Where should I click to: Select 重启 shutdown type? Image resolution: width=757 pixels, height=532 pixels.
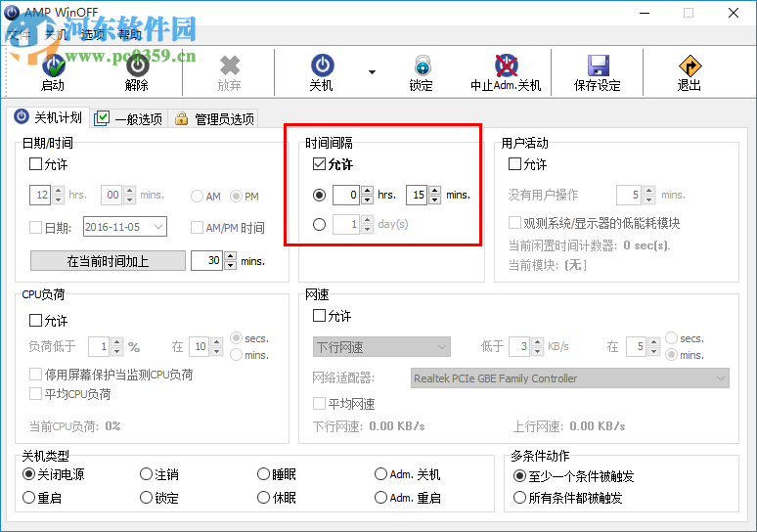[28, 497]
